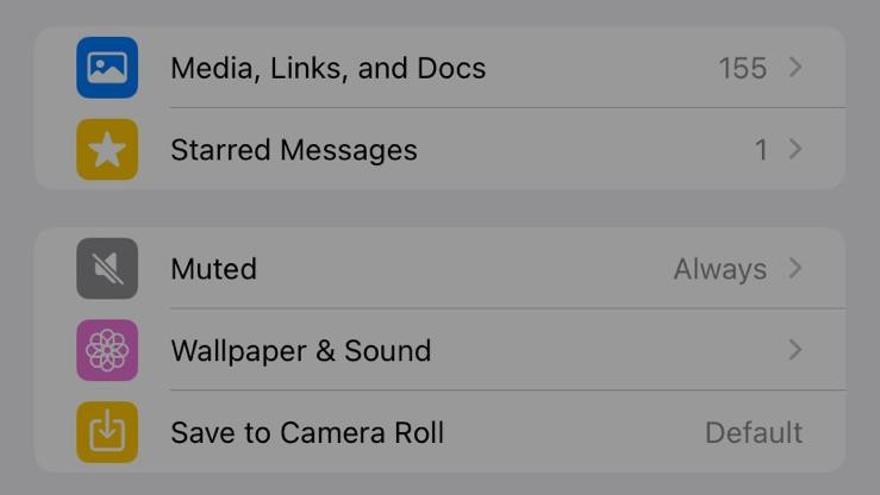Tap the gray gap between the two setting groups
Screen dimensions: 880x495
(x=440, y=208)
